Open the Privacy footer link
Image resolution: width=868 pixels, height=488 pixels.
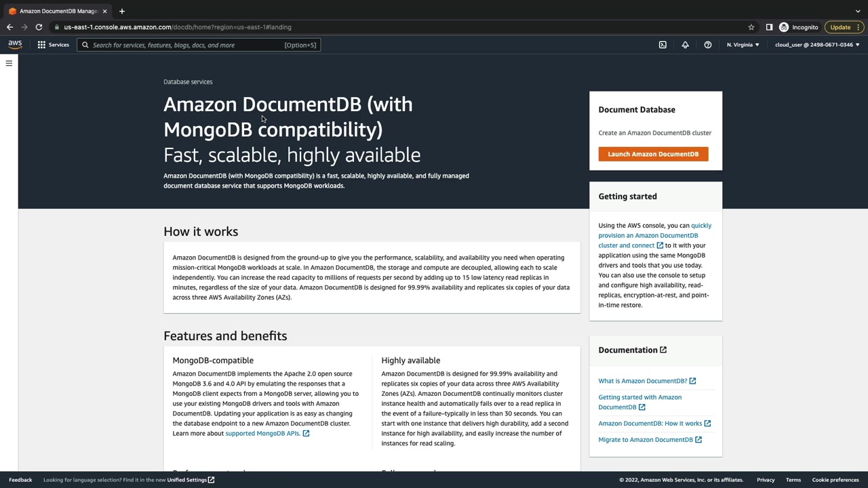coord(766,480)
